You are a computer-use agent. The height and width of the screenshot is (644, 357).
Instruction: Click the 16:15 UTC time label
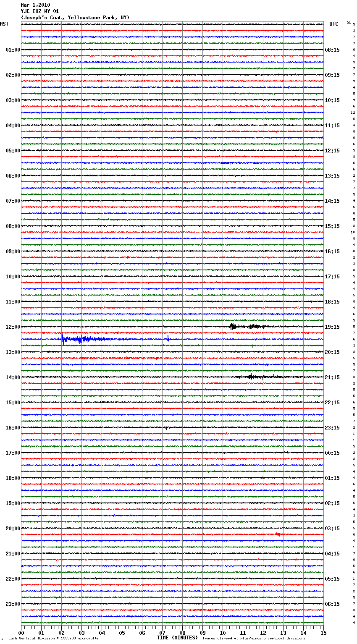click(332, 251)
